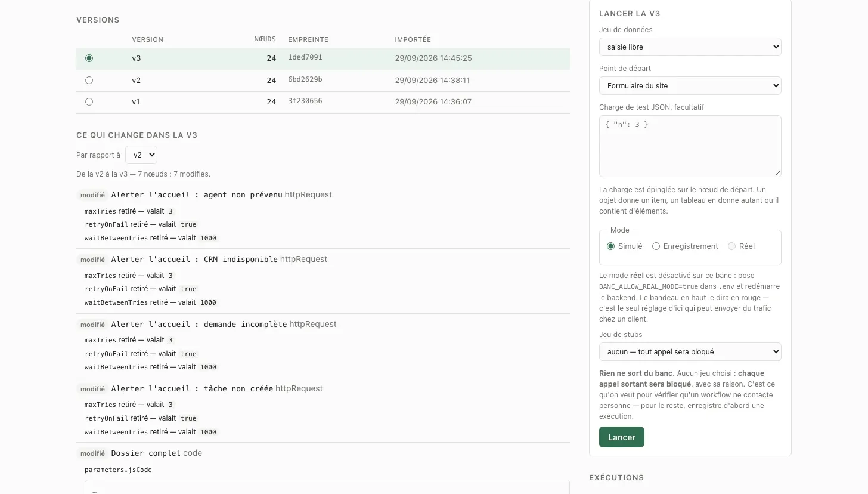Image resolution: width=868 pixels, height=494 pixels.
Task: Open the Jeu de données dropdown
Action: click(690, 47)
